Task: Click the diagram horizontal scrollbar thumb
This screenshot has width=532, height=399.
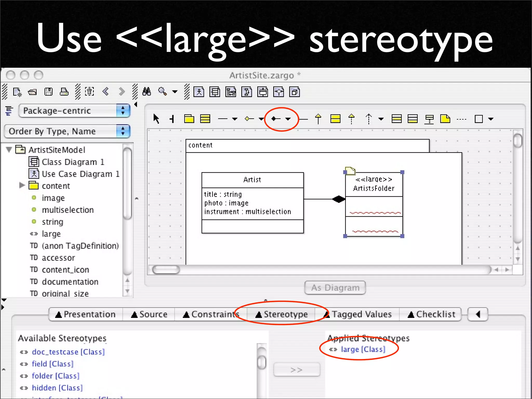Action: pyautogui.click(x=166, y=270)
